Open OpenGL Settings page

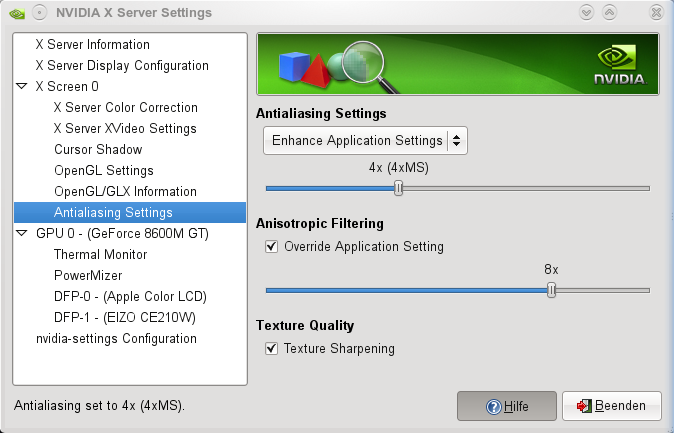click(104, 171)
